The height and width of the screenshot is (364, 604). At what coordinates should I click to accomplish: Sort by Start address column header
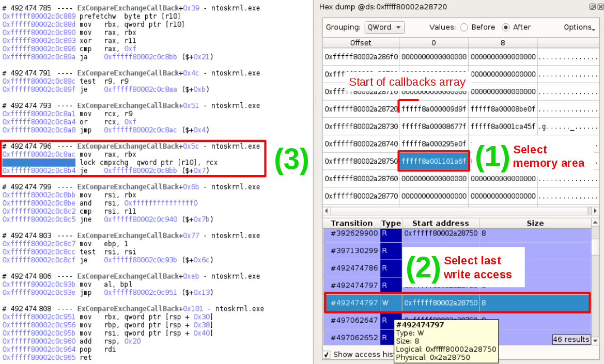point(440,223)
